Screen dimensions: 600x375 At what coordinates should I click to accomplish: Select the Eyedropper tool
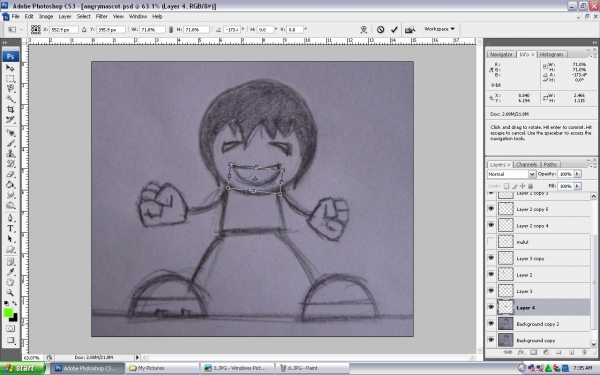10,272
